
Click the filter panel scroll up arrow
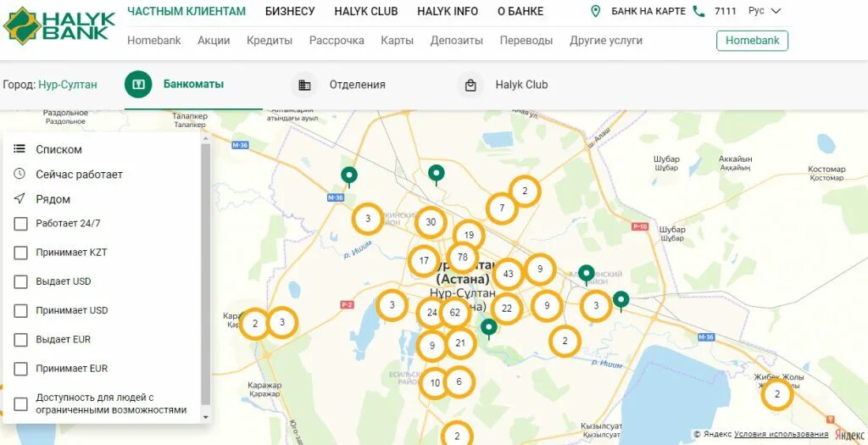[205, 138]
